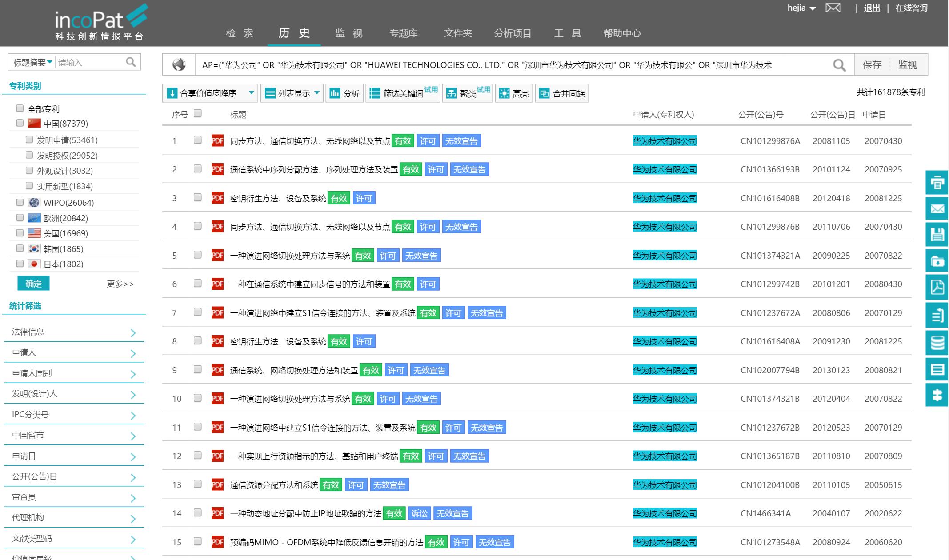This screenshot has width=949, height=560.
Task: Click the globe icon left of query
Action: [179, 65]
